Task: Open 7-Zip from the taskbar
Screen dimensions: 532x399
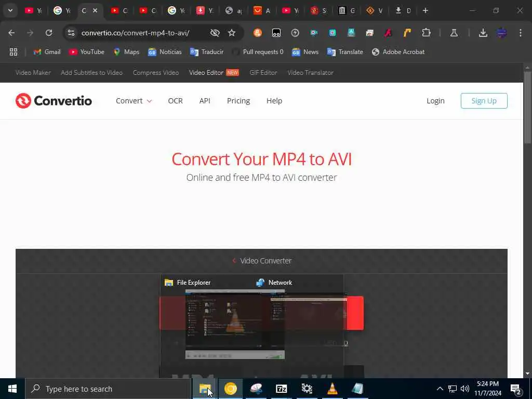Action: (281, 389)
